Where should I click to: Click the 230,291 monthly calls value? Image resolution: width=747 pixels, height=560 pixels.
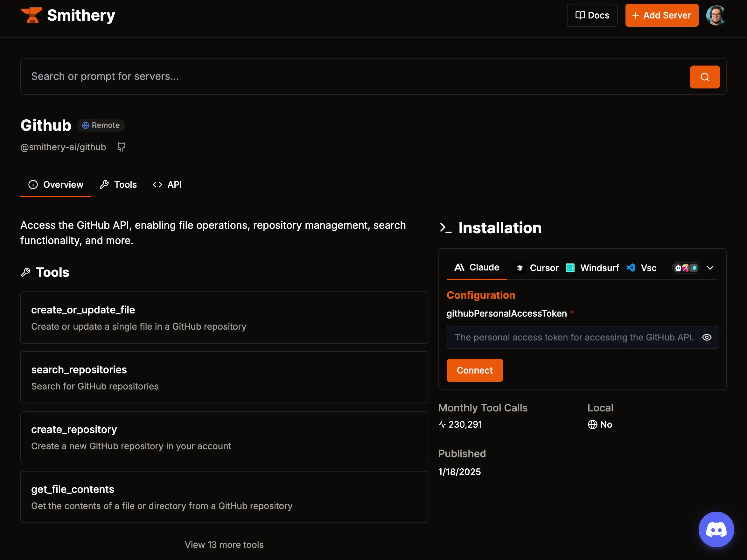(465, 424)
